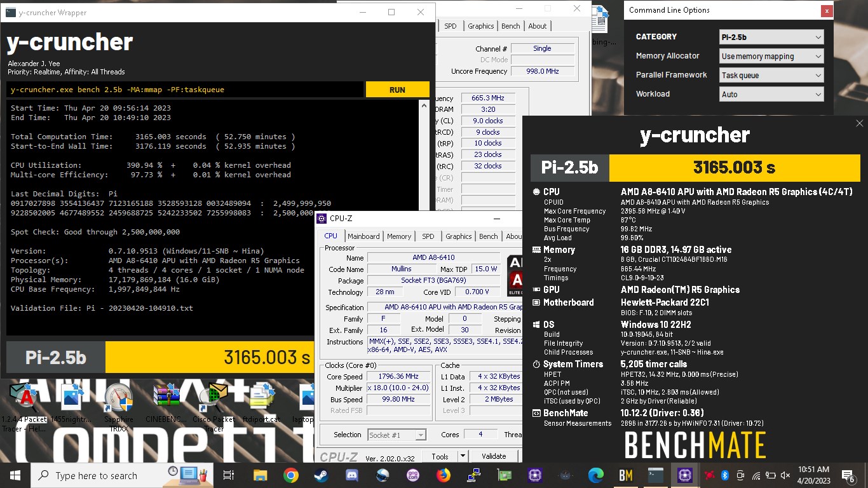The width and height of the screenshot is (868, 488).
Task: Open the Windows Start menu
Action: pos(15,475)
